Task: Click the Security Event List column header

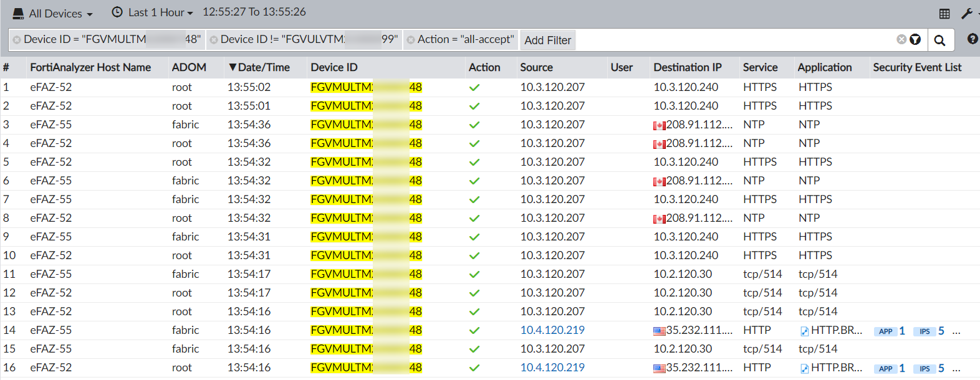Action: pyautogui.click(x=917, y=67)
